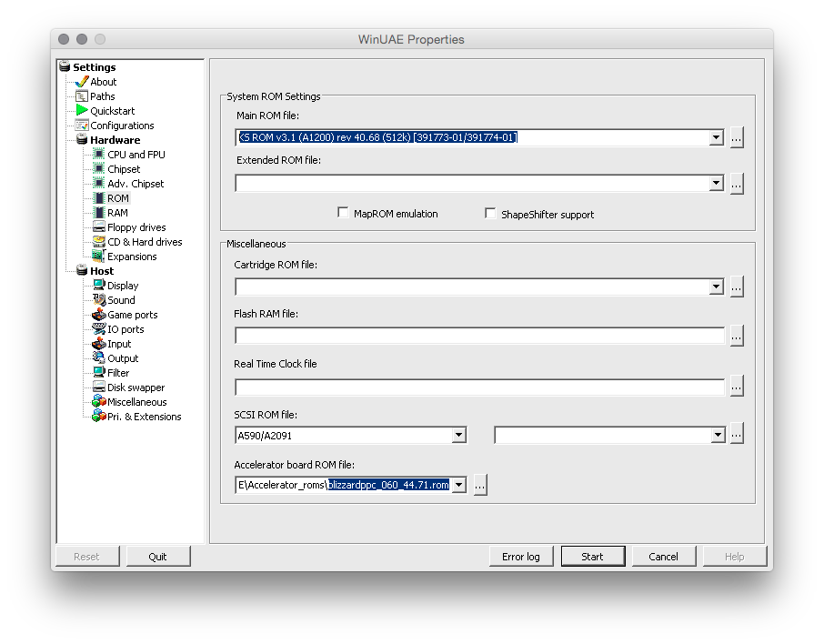The image size is (824, 644).
Task: Select the Disk swapper page label
Action: point(136,387)
